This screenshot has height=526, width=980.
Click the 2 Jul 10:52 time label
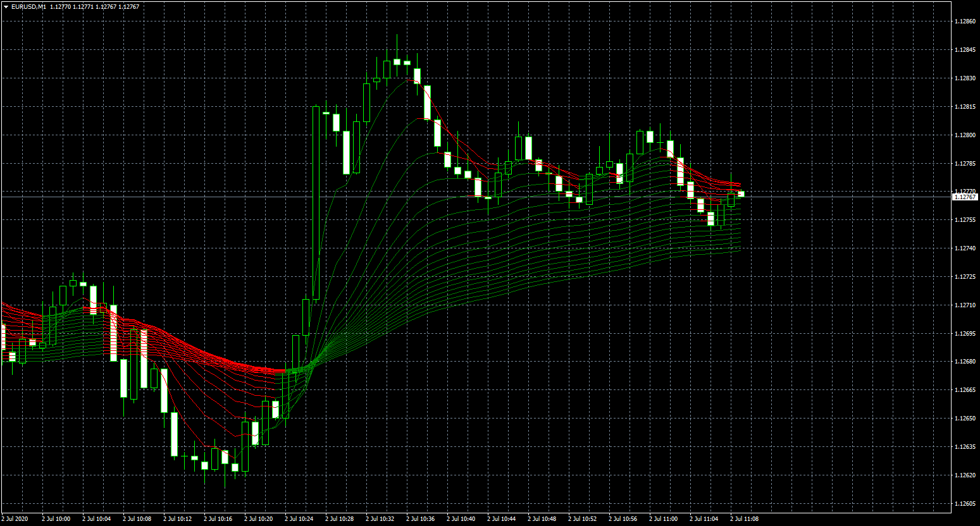pos(582,519)
